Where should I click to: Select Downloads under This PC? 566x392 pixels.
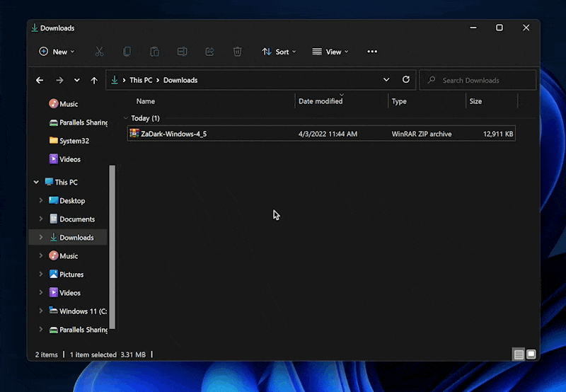click(71, 238)
